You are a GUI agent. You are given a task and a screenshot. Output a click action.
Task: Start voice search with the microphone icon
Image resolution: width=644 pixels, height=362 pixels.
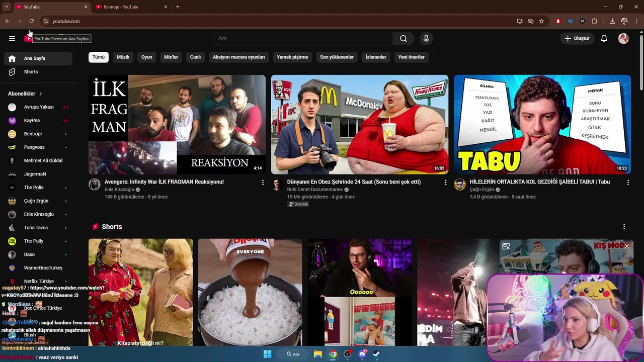426,38
